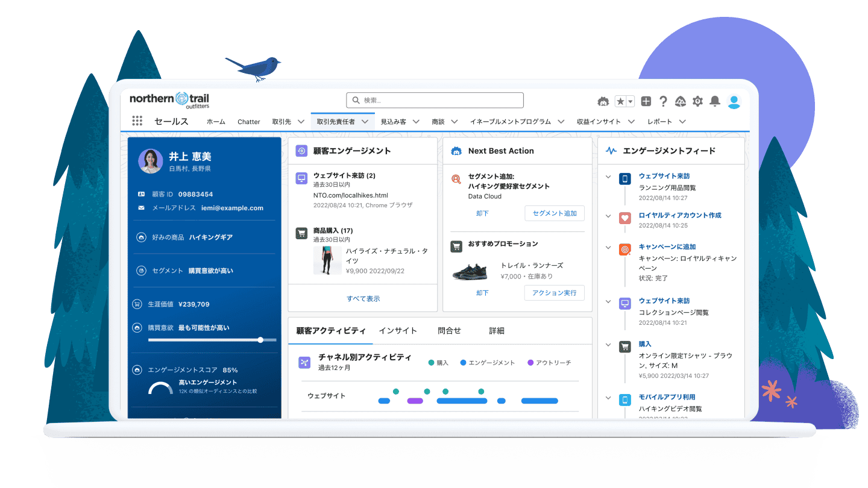Click the notifications bell icon
Viewport: 868px width, 488px height.
point(715,101)
